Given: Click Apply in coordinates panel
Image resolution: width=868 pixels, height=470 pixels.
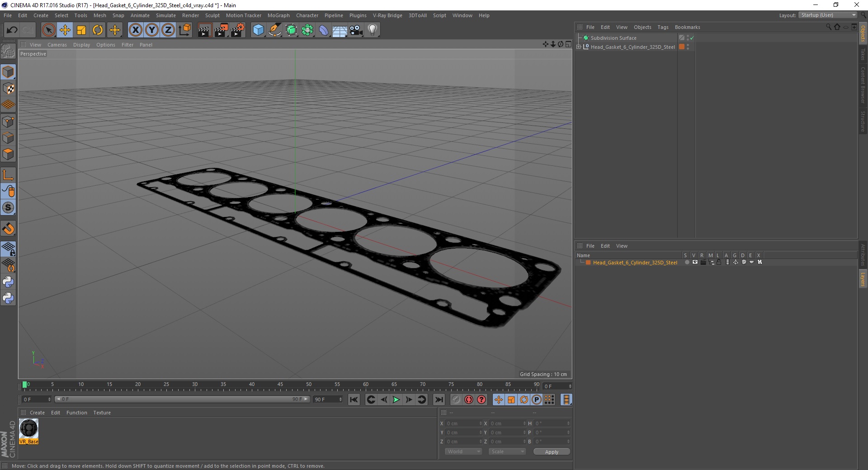Looking at the screenshot, I should [x=552, y=452].
